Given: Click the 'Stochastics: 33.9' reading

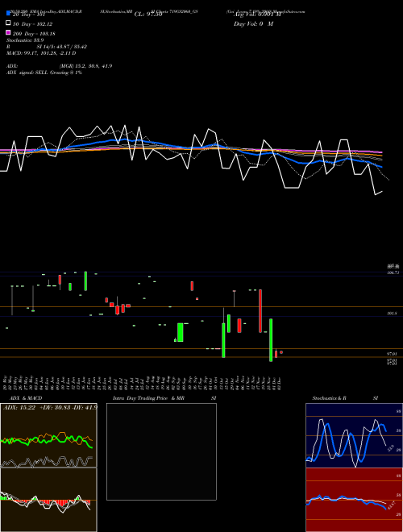Looking at the screenshot, I should (25, 40).
